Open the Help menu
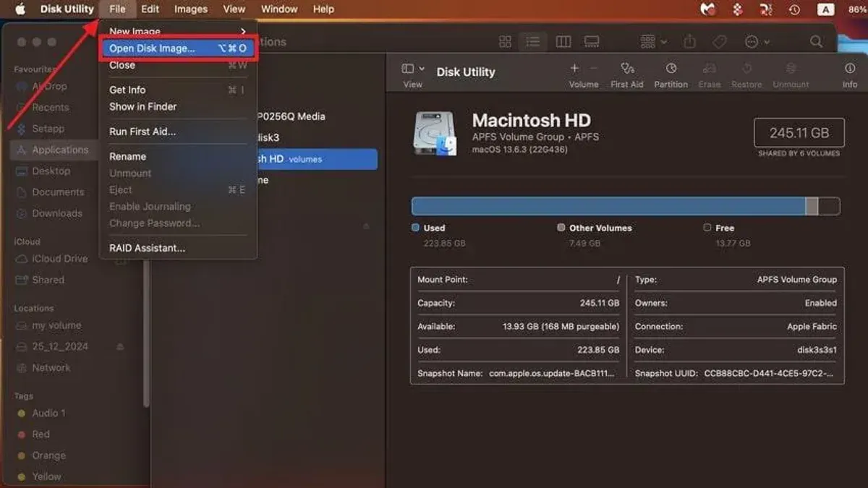The width and height of the screenshot is (868, 488). point(323,9)
